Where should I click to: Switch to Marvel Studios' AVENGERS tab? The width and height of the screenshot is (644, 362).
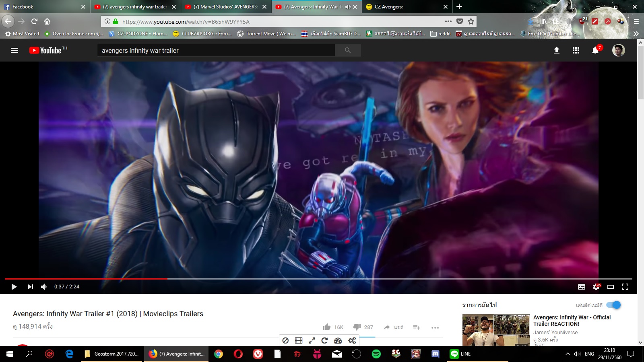[225, 7]
